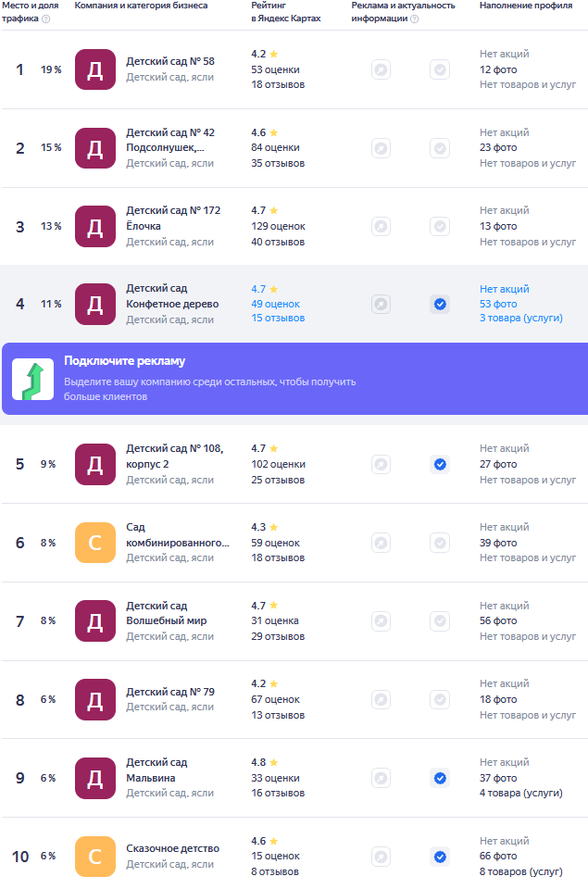Click company name 'Детский сад № 108, корпус 2'
588x889 pixels.
175,457
